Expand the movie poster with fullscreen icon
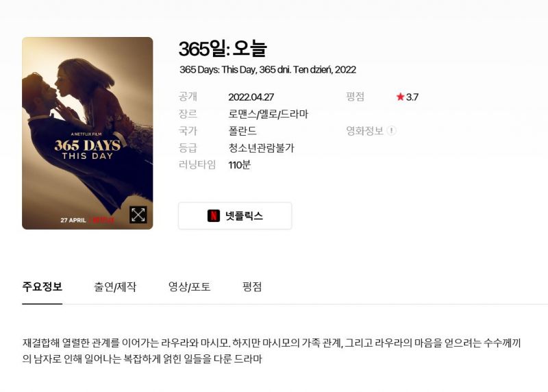The height and width of the screenshot is (392, 548). (138, 215)
